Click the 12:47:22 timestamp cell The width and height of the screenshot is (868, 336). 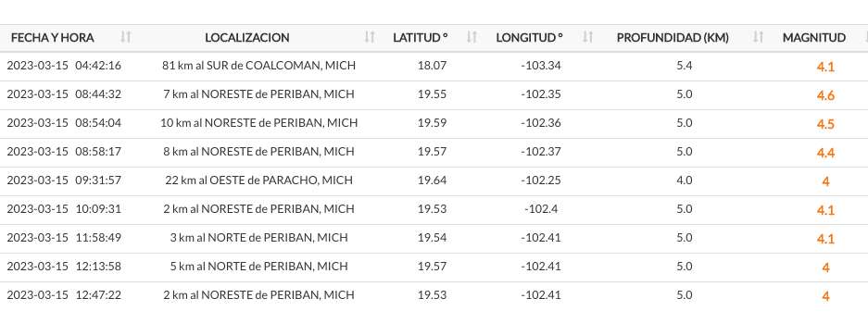(x=64, y=295)
